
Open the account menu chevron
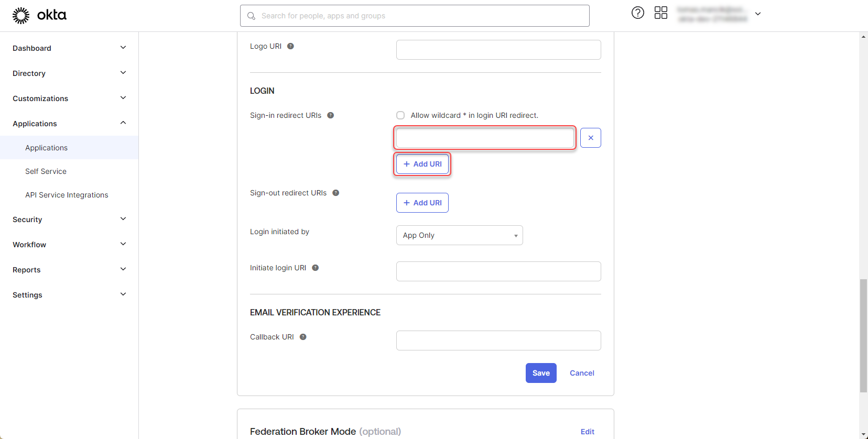coord(757,14)
